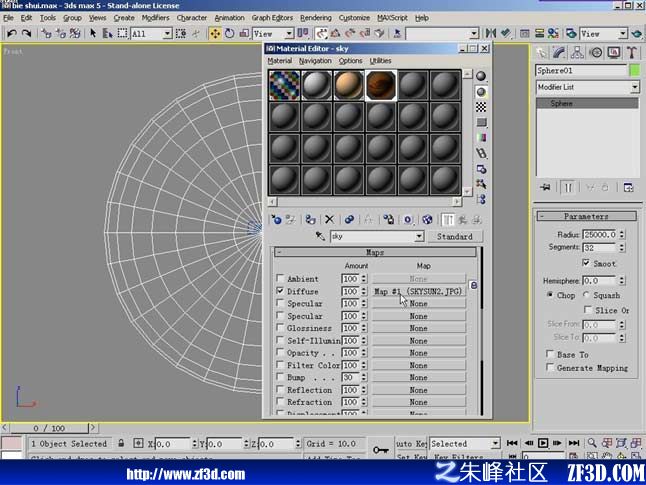Image resolution: width=646 pixels, height=485 pixels.
Task: Open the Display panel tab icon
Action: click(x=614, y=52)
